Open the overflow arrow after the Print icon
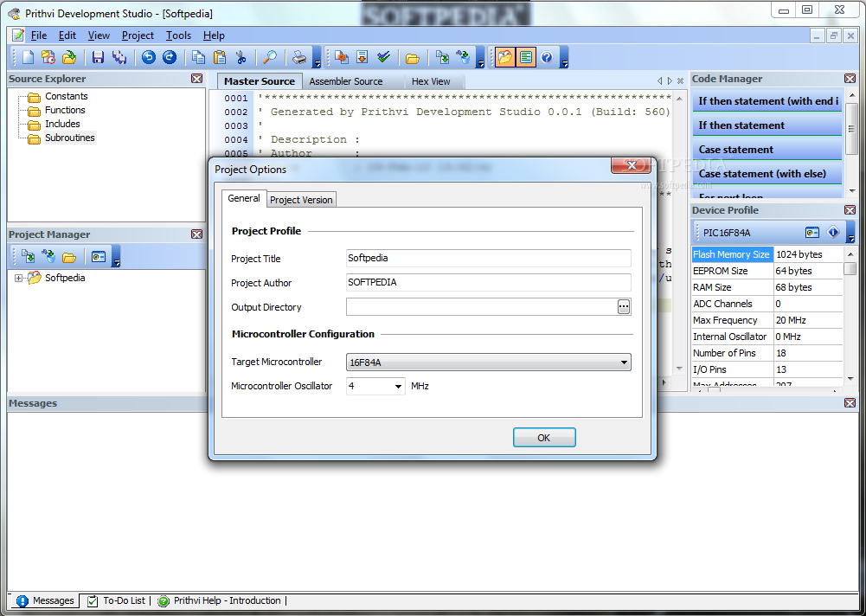Viewport: 866px width, 616px height. (317, 57)
